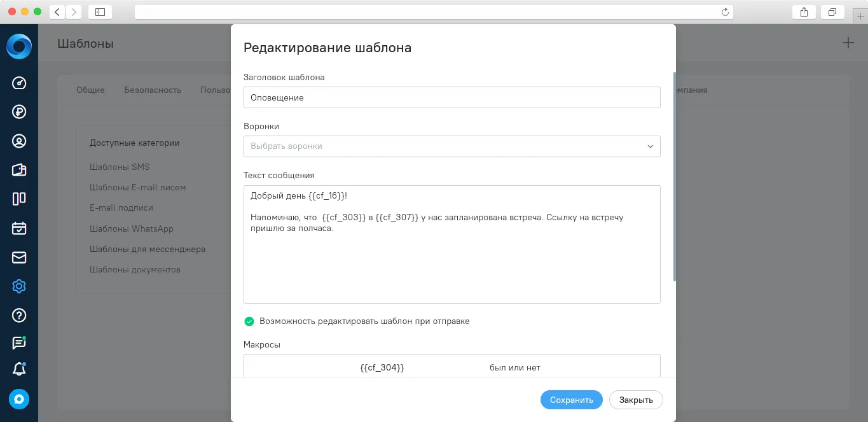Click the dropdown chevron in funnels field
Viewport: 868px width, 422px height.
click(x=650, y=146)
